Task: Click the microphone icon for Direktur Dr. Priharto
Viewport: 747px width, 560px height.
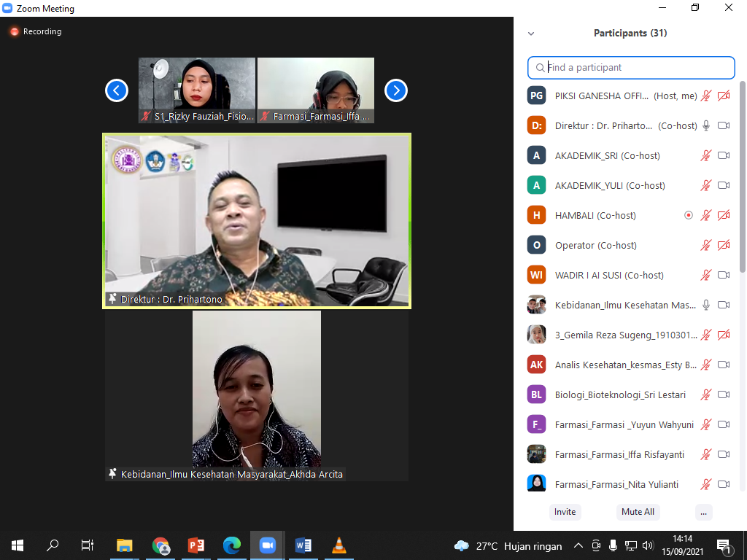Action: (x=706, y=125)
